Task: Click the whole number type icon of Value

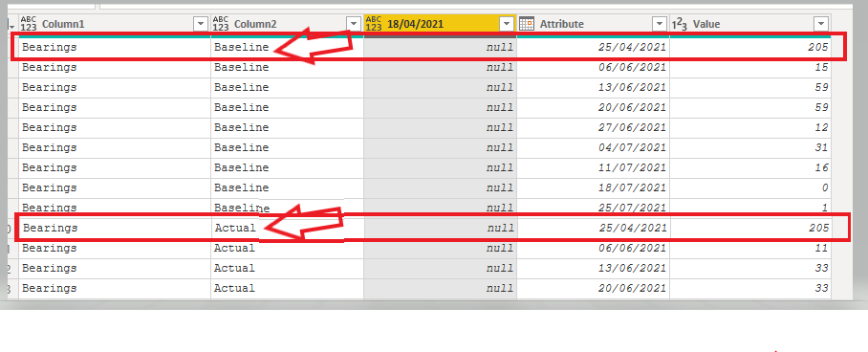Action: point(680,24)
